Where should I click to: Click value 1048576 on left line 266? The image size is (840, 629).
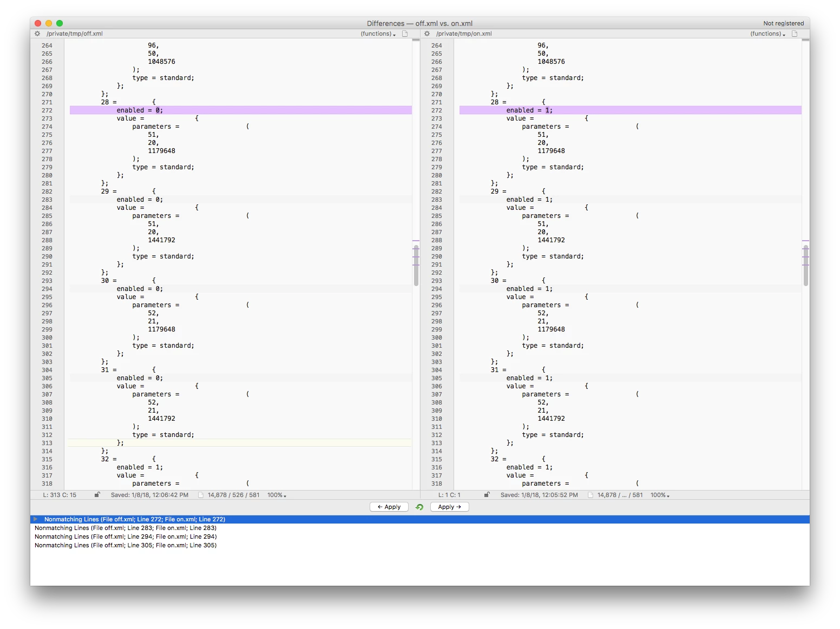click(x=161, y=62)
